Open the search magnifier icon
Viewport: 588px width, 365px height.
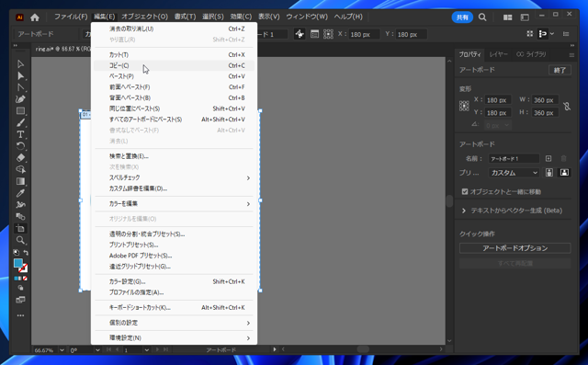(482, 17)
